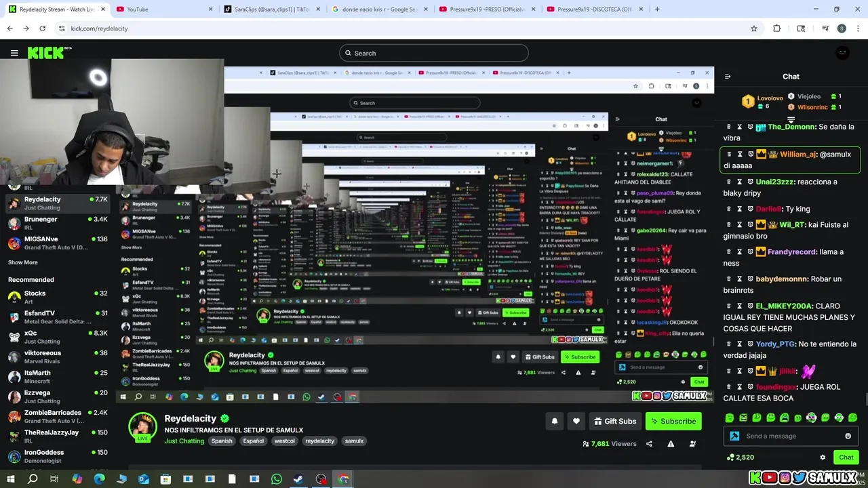Subscribe to Reydelacity with green button
This screenshot has width=868, height=488.
pos(673,421)
